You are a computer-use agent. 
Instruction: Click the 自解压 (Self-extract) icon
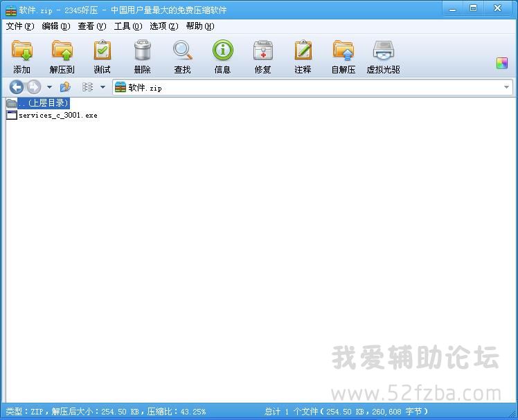[x=343, y=57]
